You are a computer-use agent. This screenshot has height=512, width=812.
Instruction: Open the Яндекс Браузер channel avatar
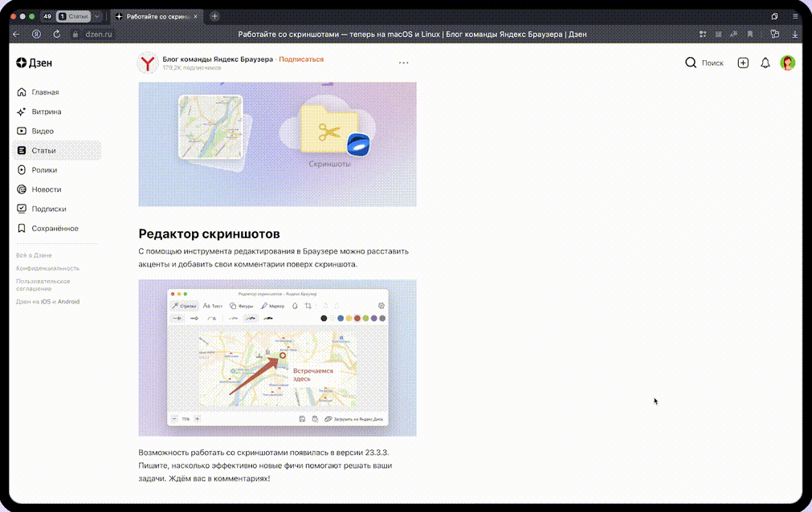[148, 63]
